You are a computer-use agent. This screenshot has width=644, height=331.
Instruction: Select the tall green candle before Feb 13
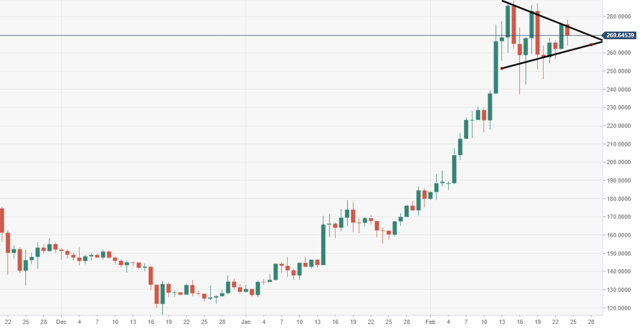pos(496,67)
